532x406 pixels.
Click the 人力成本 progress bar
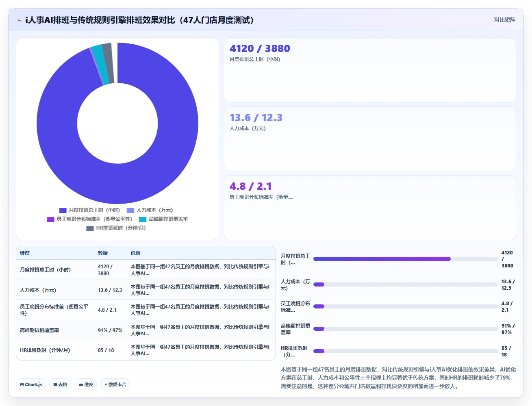[406, 284]
